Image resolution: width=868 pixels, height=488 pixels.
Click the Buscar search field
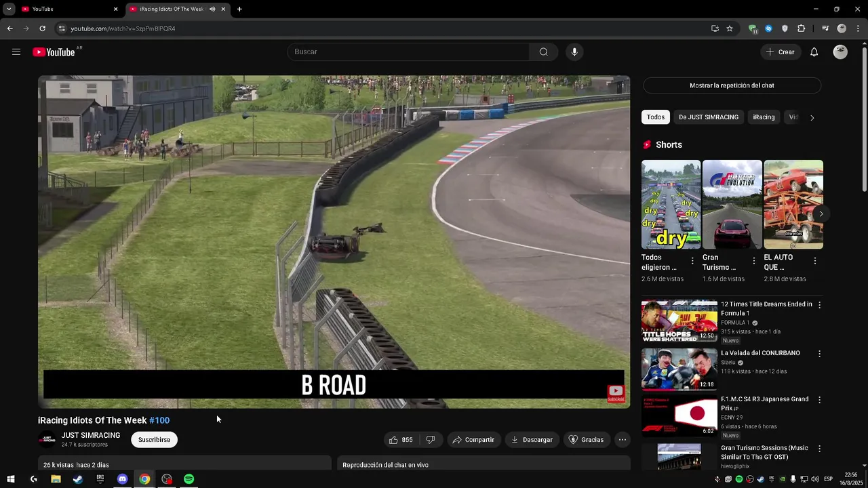[x=408, y=52]
